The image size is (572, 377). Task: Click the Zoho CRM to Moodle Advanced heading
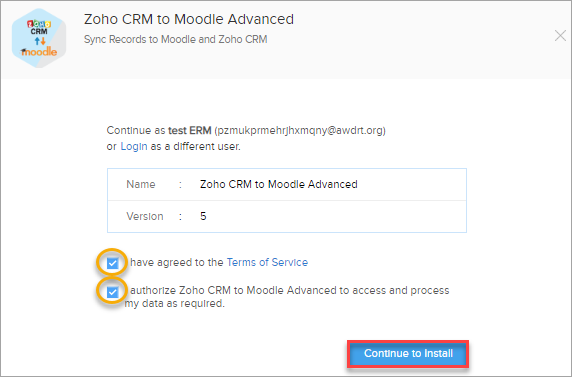pos(189,19)
